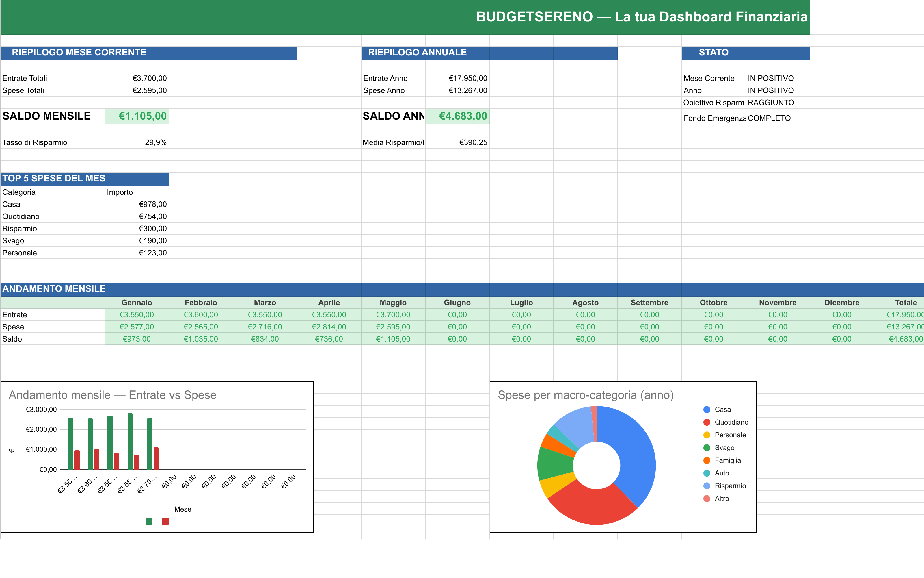Select the RIEPILOGO ANNUALE header
This screenshot has width=924, height=578.
[489, 53]
